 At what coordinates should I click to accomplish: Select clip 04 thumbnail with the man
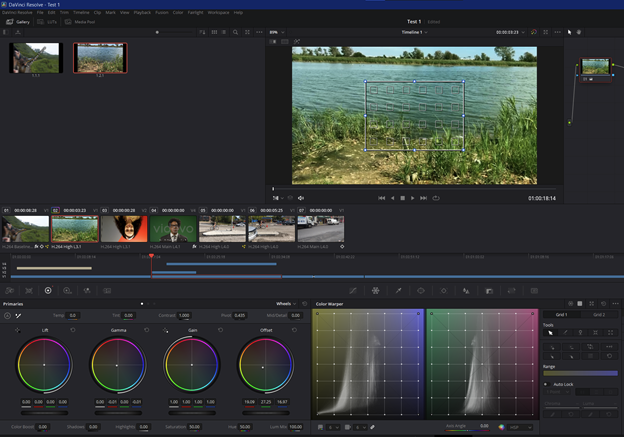point(173,229)
